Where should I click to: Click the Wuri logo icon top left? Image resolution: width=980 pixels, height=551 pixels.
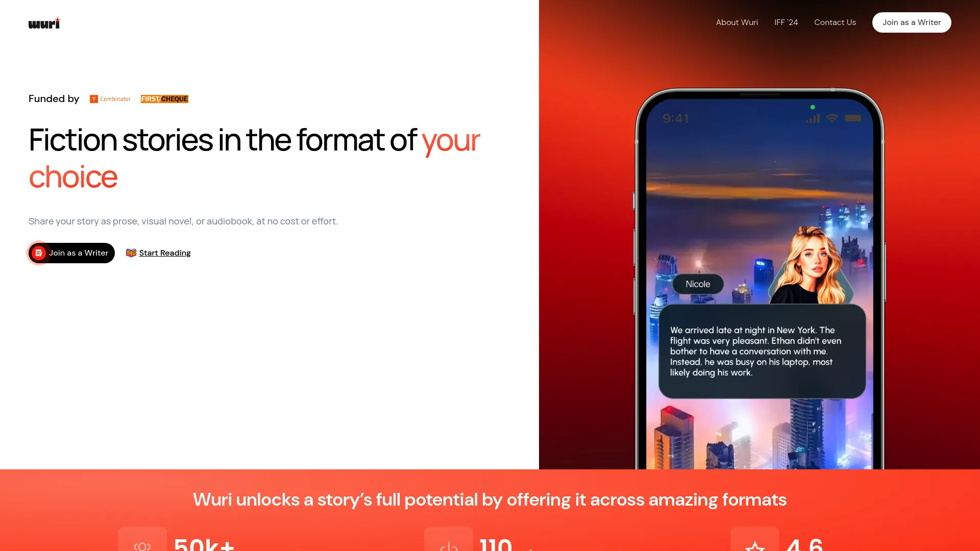pos(44,22)
